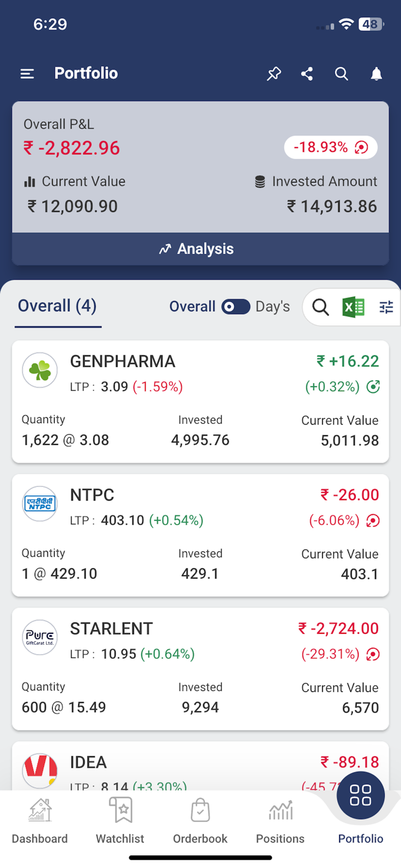Tap the pin icon in header
Viewport: 401px width, 868px height.
(x=273, y=74)
